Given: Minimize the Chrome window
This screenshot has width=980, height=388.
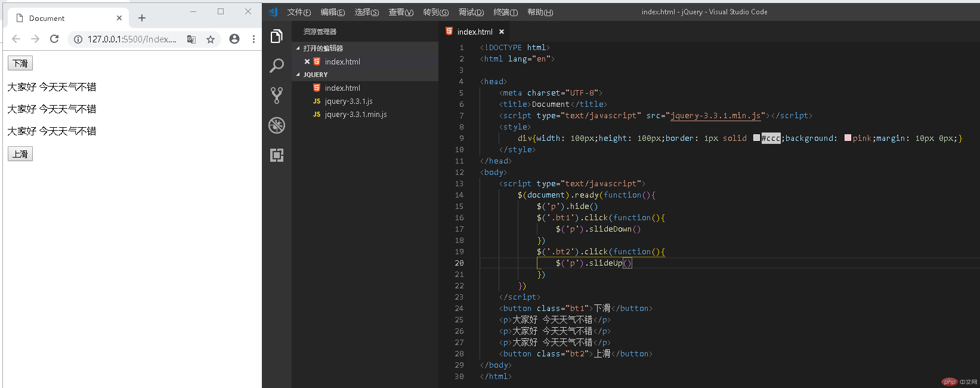Looking at the screenshot, I should pyautogui.click(x=193, y=11).
